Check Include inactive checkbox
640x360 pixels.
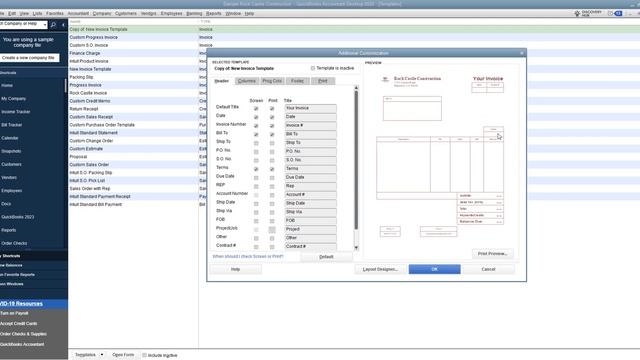[x=144, y=355]
